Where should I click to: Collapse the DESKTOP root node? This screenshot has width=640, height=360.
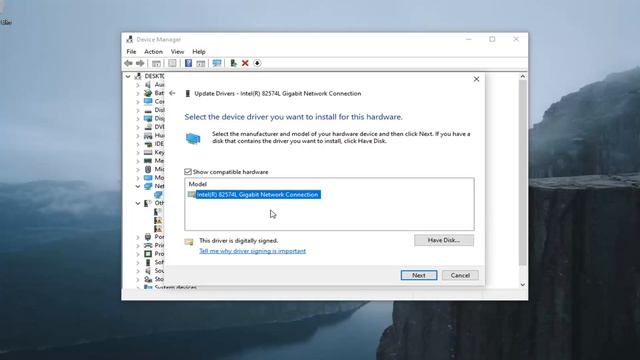pyautogui.click(x=128, y=76)
